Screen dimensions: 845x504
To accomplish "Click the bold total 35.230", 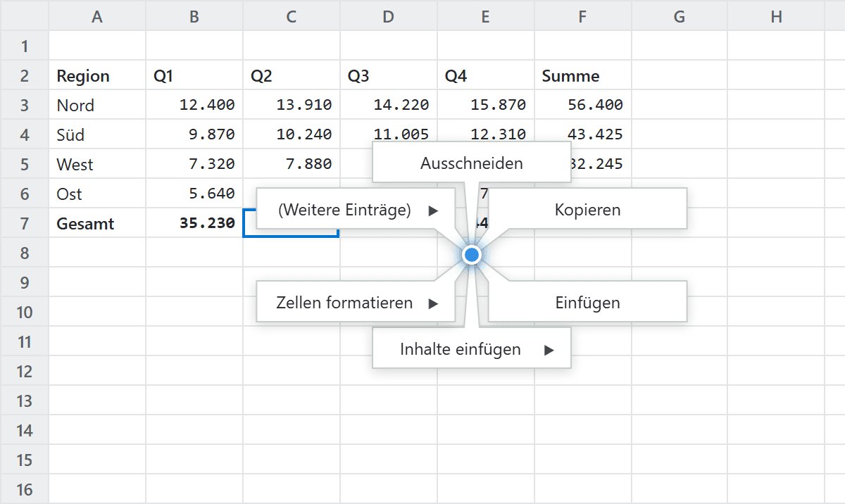I will tap(194, 223).
